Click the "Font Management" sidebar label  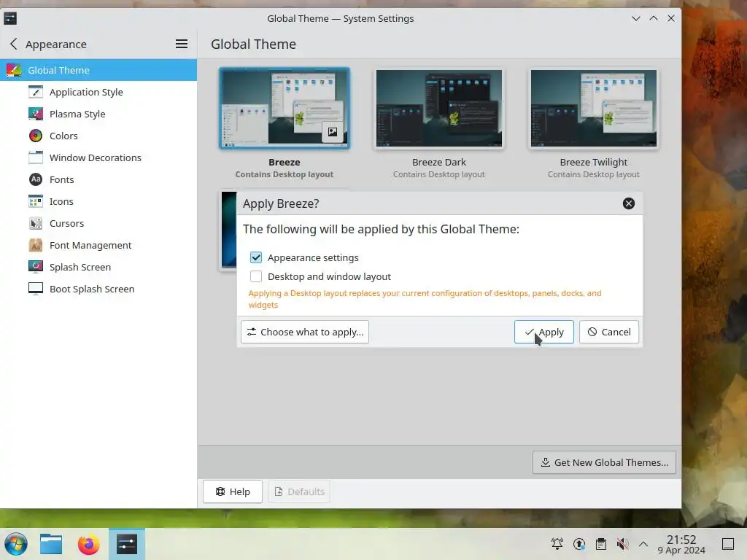pos(90,245)
